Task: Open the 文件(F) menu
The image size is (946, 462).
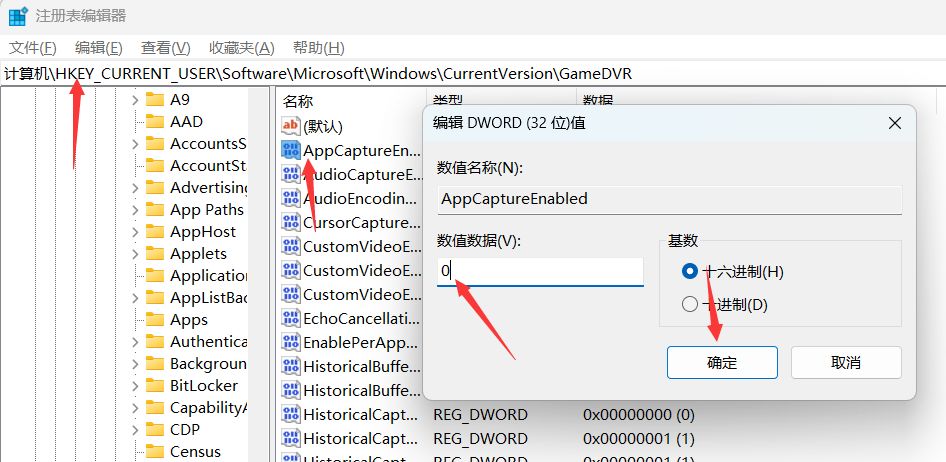Action: [x=33, y=48]
